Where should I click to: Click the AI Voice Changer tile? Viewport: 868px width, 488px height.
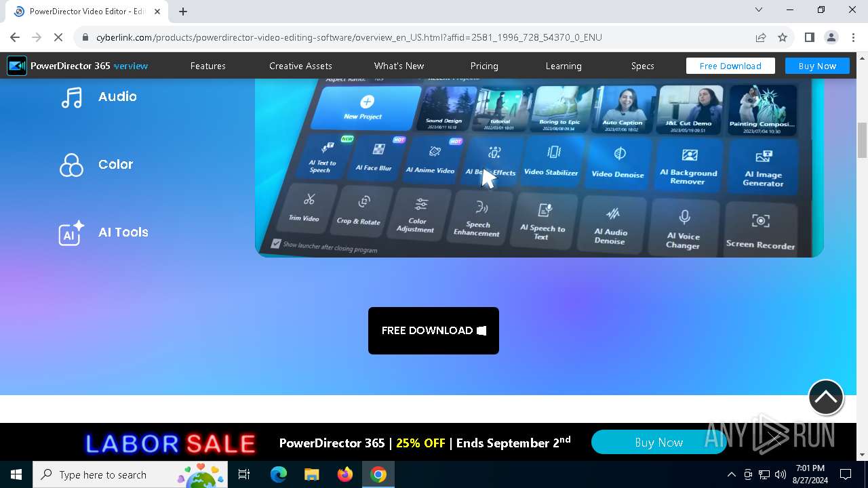click(x=683, y=228)
